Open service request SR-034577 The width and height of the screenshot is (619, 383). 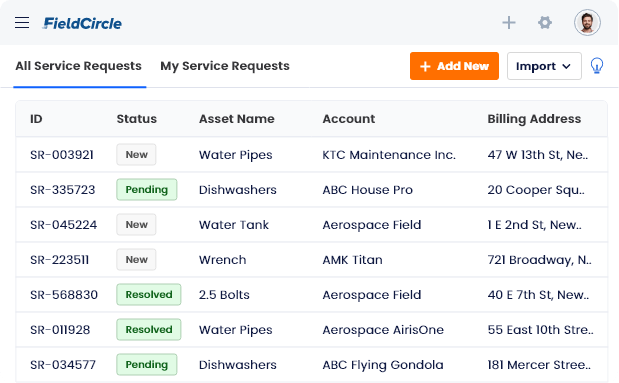pyautogui.click(x=63, y=365)
